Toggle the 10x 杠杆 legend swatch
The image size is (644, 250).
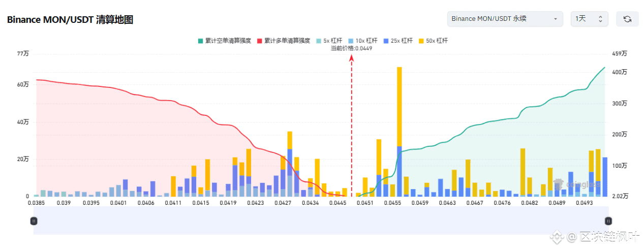pyautogui.click(x=352, y=41)
